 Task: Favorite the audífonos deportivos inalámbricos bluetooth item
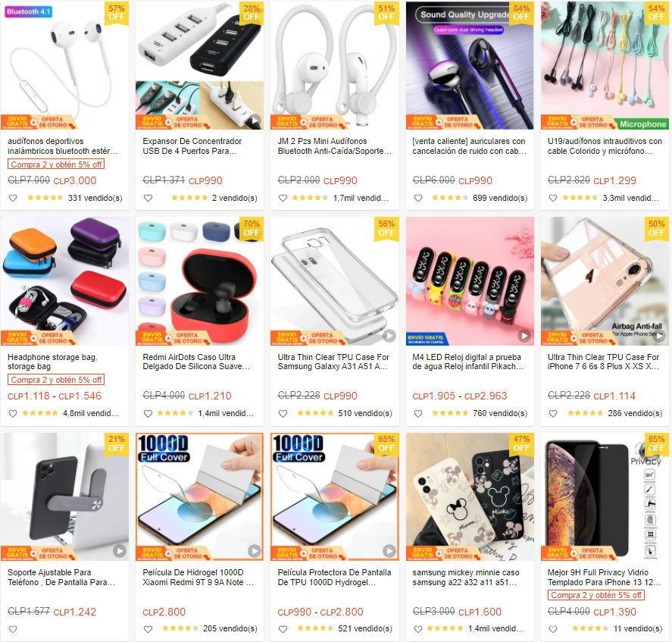(x=13, y=198)
